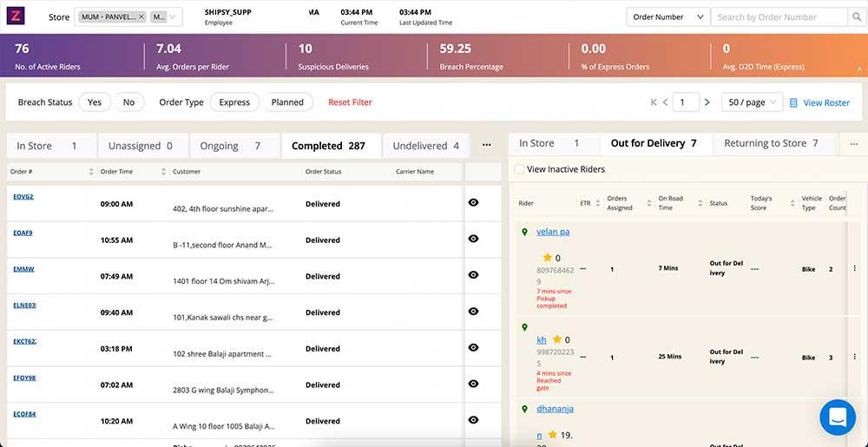Screen dimensions: 868x447
Task: View details of order ELNE03
Action: (473, 311)
